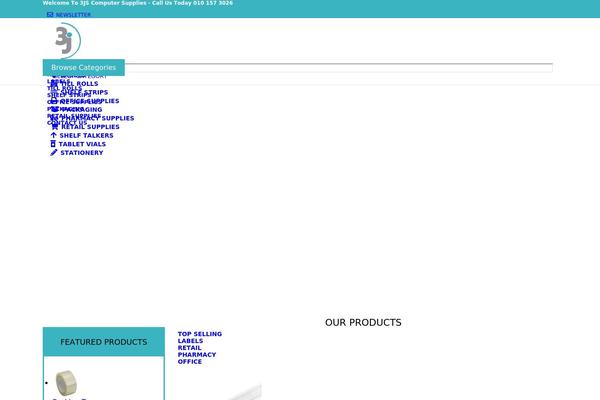Focus the search field beside Browse Categories

338,68
